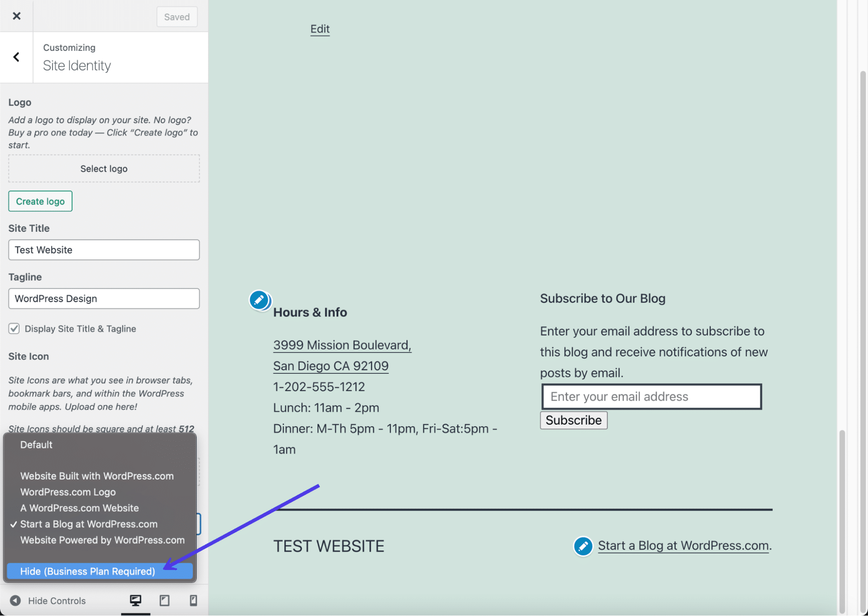
Task: Click the desktop preview icon in toolbar
Action: coord(135,600)
